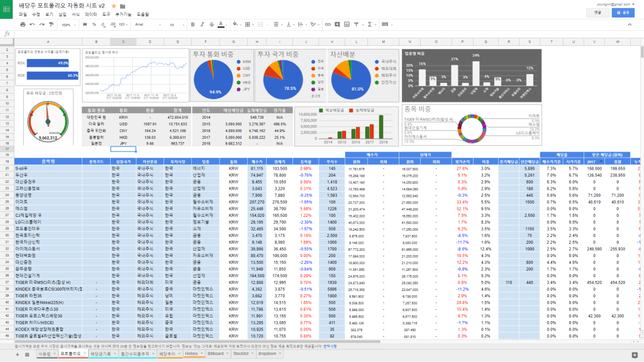Click the undo arrow icon
Image resolution: width=644 pixels, height=362 pixels.
(32, 25)
